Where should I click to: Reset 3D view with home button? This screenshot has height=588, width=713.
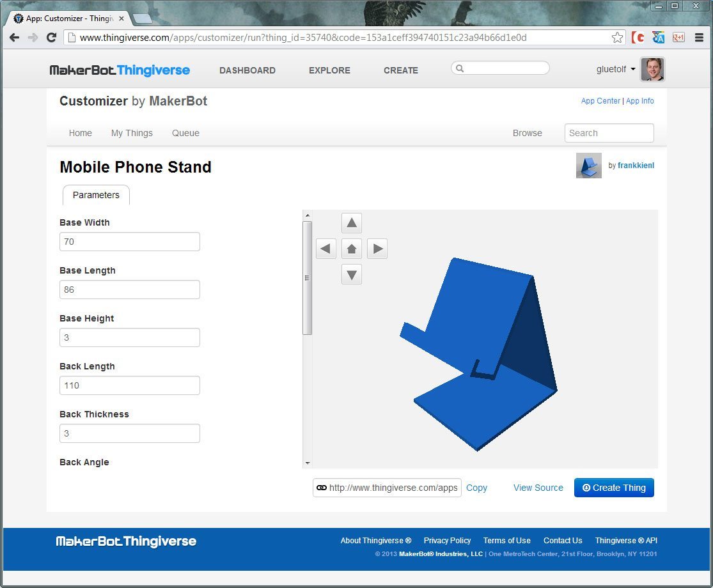pos(352,249)
